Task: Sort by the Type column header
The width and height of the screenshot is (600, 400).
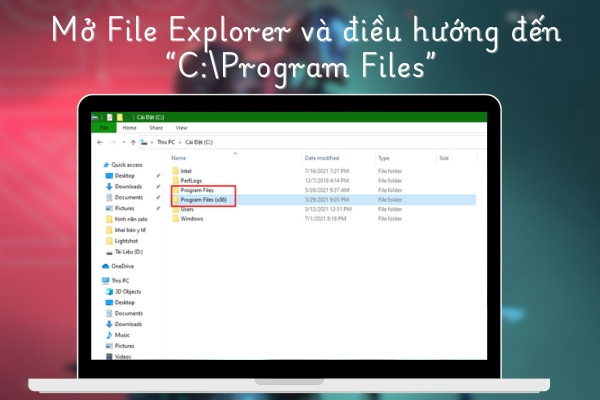Action: (x=384, y=158)
